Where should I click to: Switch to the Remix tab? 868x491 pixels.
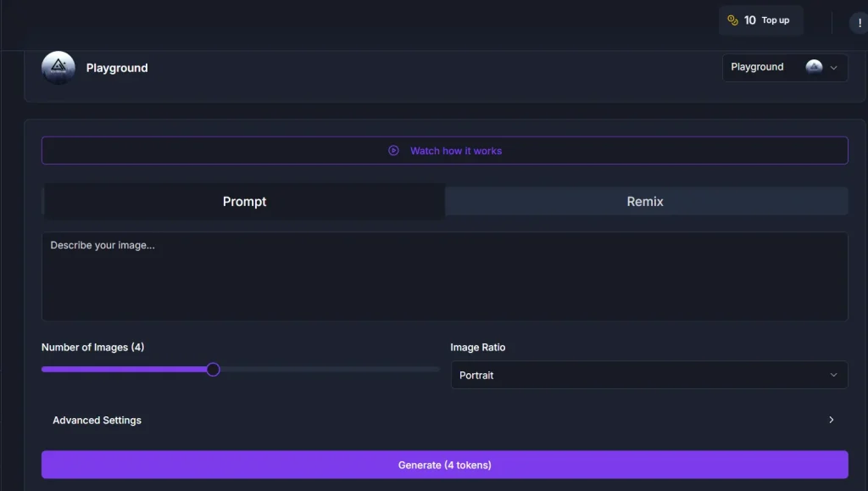646,202
